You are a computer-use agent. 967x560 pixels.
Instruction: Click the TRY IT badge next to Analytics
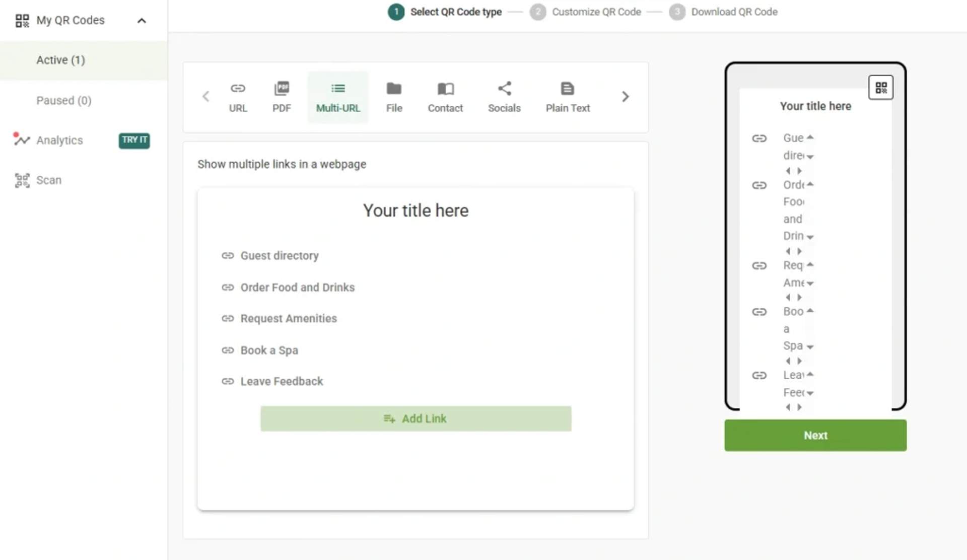coord(134,140)
